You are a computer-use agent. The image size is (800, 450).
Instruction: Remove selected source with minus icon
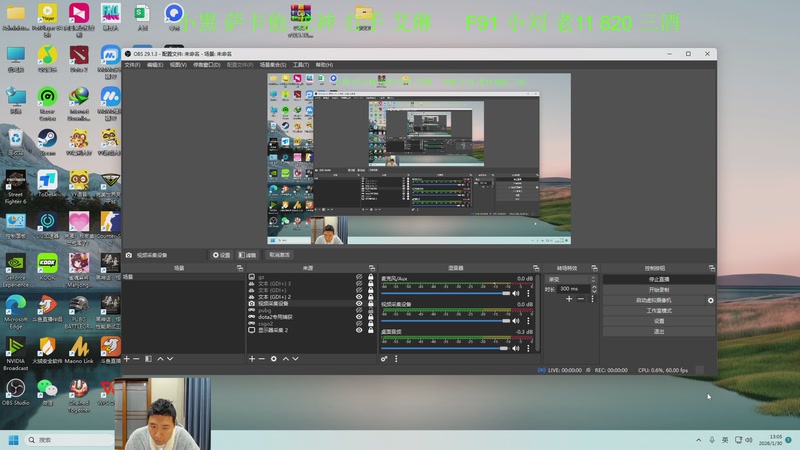(x=261, y=359)
